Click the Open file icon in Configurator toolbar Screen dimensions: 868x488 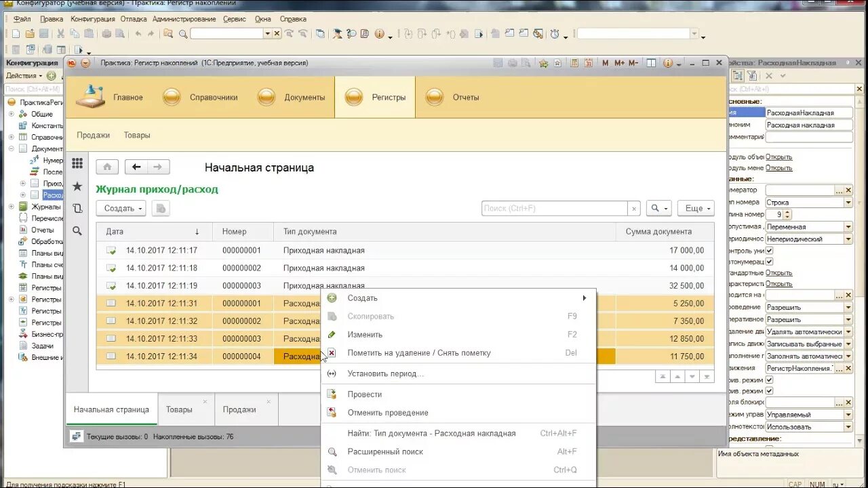pyautogui.click(x=31, y=33)
